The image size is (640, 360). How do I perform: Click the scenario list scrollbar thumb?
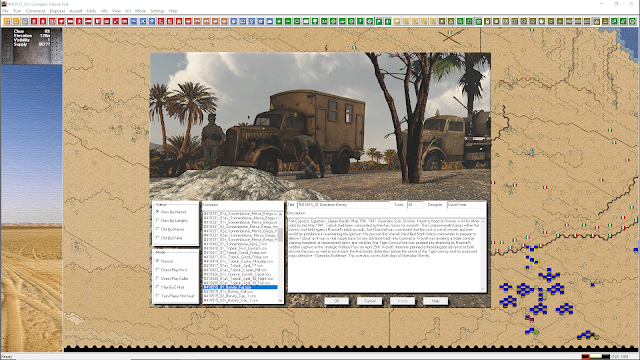point(280,235)
